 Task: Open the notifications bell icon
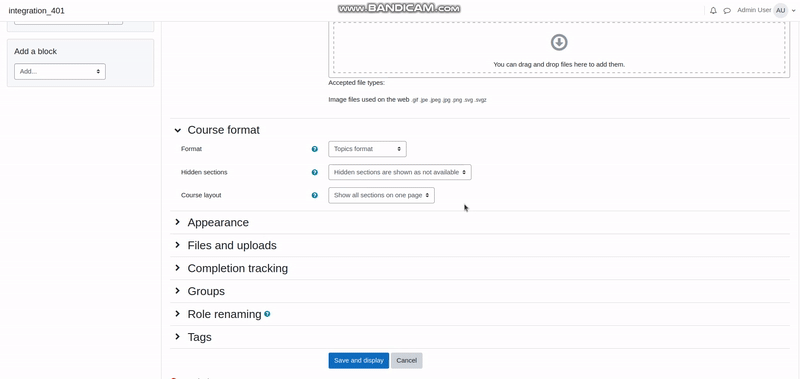tap(713, 11)
